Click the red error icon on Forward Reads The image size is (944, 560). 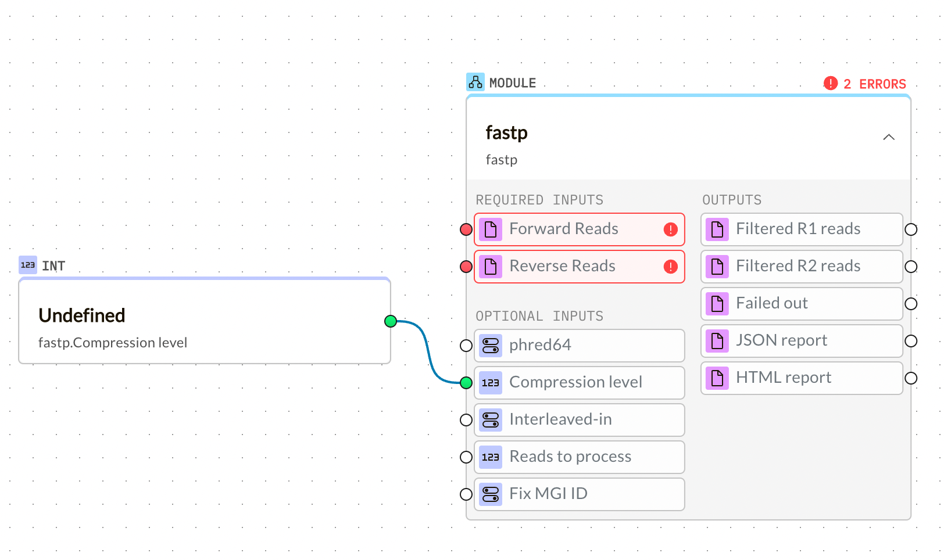click(x=671, y=229)
